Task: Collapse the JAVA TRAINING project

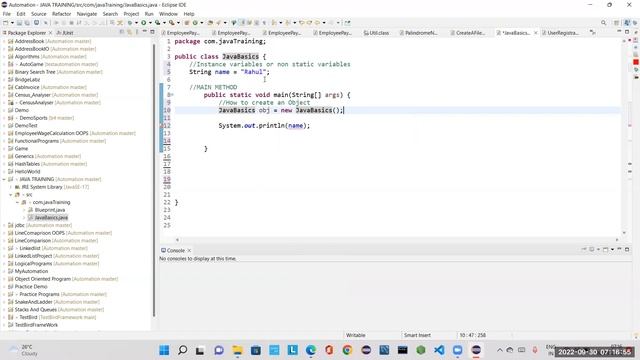Action: 4,179
